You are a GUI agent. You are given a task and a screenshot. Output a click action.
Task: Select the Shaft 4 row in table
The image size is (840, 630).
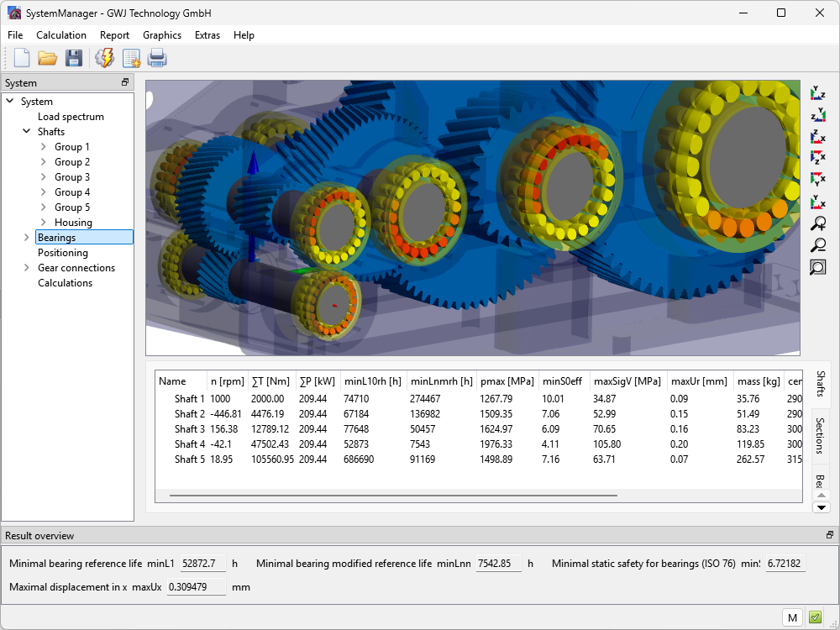pos(189,444)
